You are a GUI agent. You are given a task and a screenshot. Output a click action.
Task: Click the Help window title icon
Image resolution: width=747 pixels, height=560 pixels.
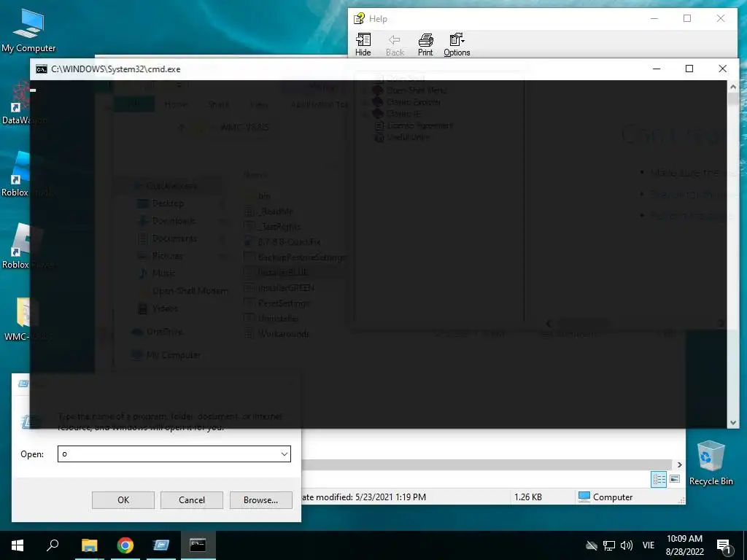coord(359,18)
